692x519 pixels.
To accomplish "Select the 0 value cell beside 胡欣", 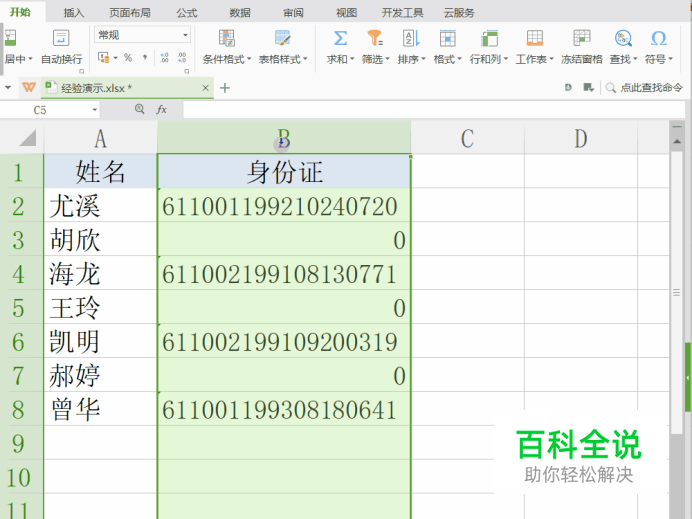I will coord(284,240).
